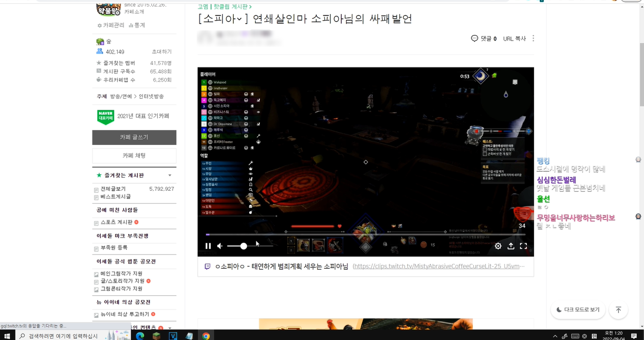Click the 즐겨찾는 멤버 star icon
This screenshot has height=340, width=644.
99,63
